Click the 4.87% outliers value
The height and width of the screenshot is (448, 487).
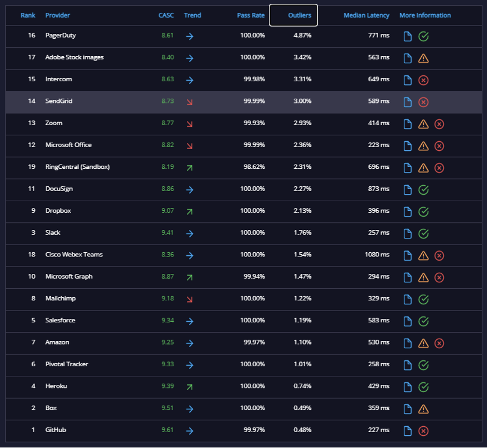click(302, 36)
